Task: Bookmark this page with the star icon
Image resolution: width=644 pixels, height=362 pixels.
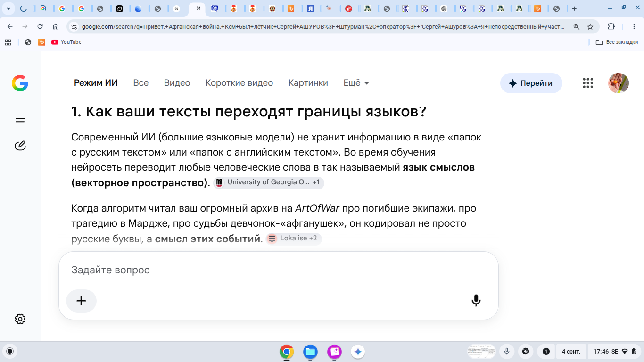Action: (x=590, y=27)
